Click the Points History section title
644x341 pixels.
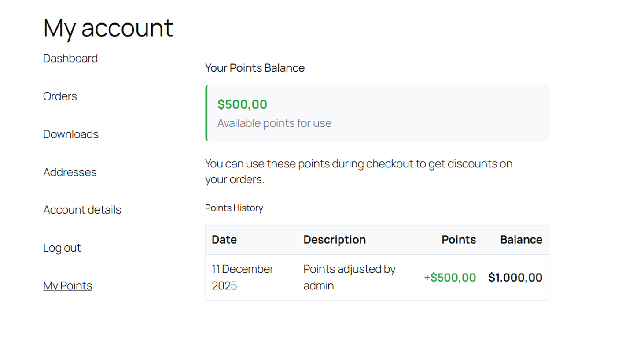coord(234,208)
